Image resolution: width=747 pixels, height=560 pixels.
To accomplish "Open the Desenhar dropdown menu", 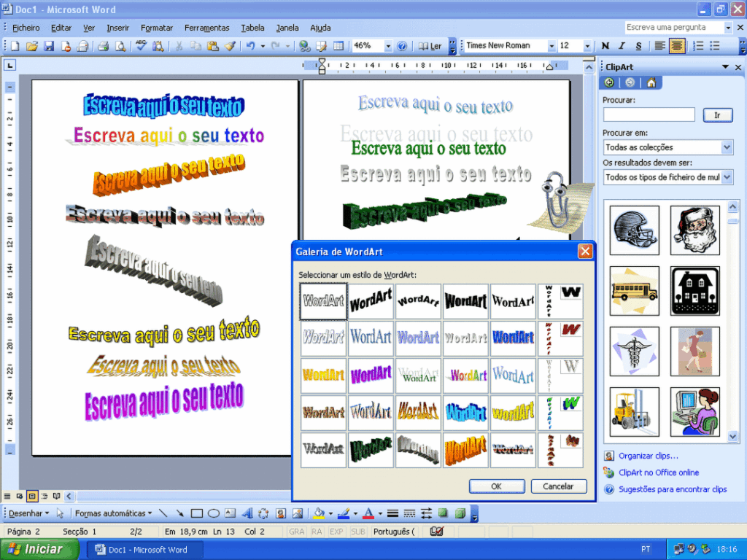I will (x=28, y=513).
